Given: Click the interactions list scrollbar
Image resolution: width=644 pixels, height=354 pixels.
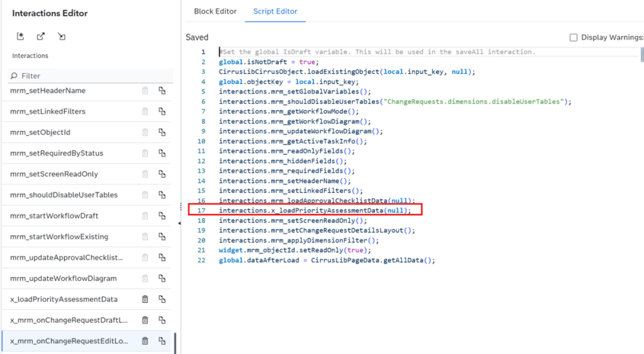Looking at the screenshot, I should coord(175,342).
